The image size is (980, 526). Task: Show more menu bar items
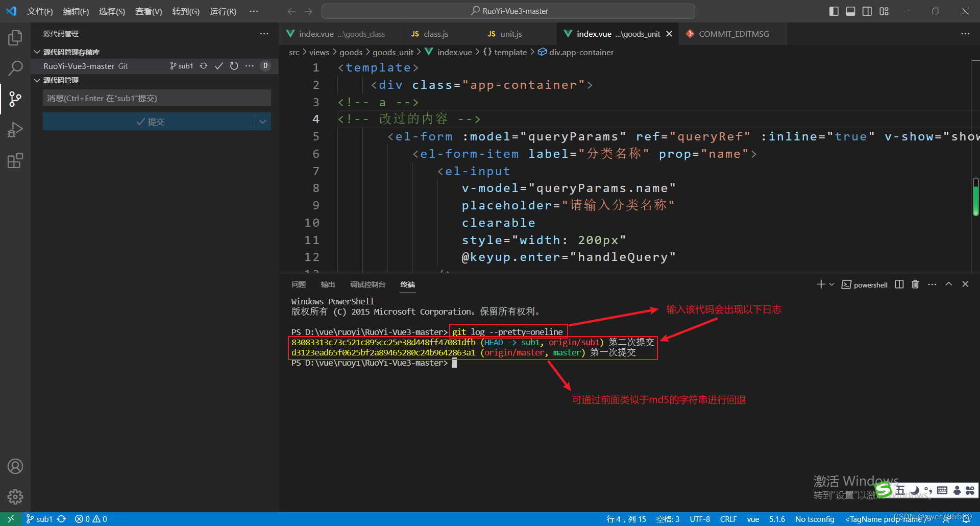point(254,11)
